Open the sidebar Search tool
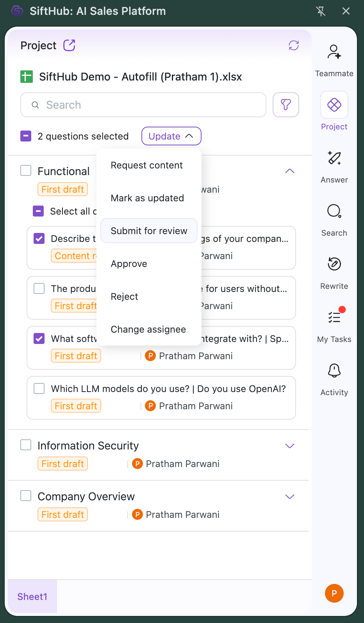 [334, 212]
